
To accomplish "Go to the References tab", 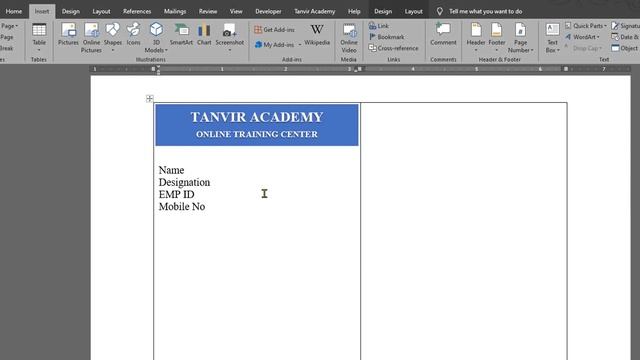I will (137, 11).
